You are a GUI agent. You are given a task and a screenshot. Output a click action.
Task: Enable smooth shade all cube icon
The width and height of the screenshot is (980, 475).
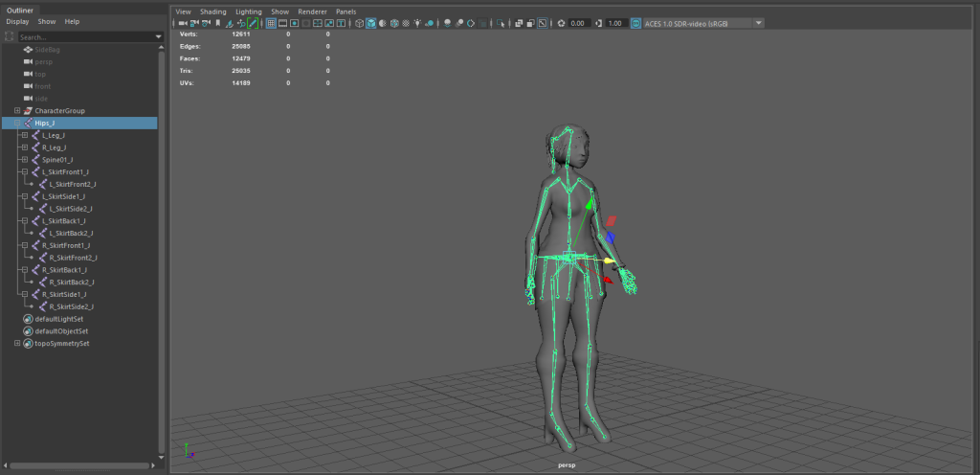[x=370, y=23]
